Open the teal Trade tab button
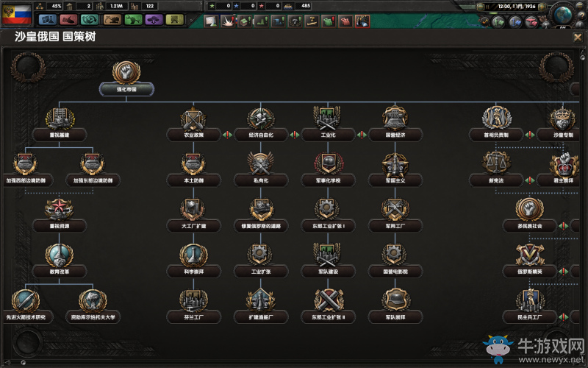588x368 pixels. click(90, 20)
